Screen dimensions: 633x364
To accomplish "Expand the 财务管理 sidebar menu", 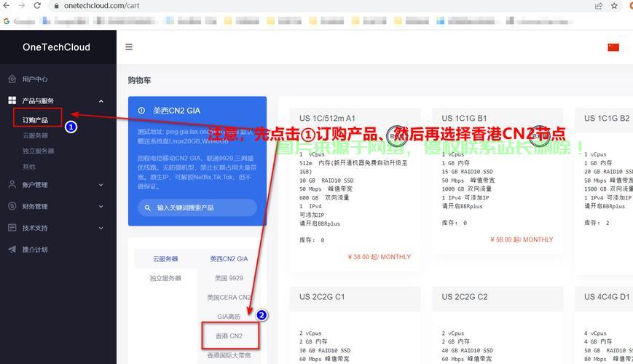I will pyautogui.click(x=101, y=207).
